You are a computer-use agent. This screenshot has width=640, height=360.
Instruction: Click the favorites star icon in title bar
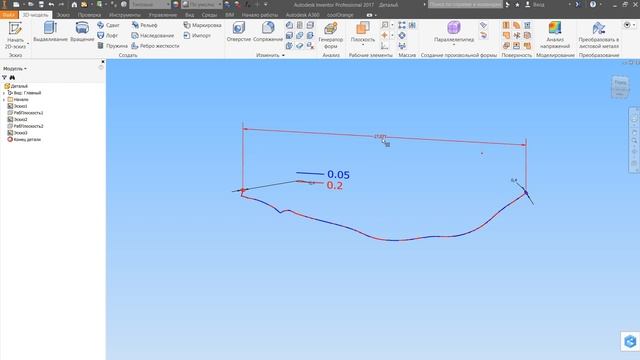tap(517, 4)
